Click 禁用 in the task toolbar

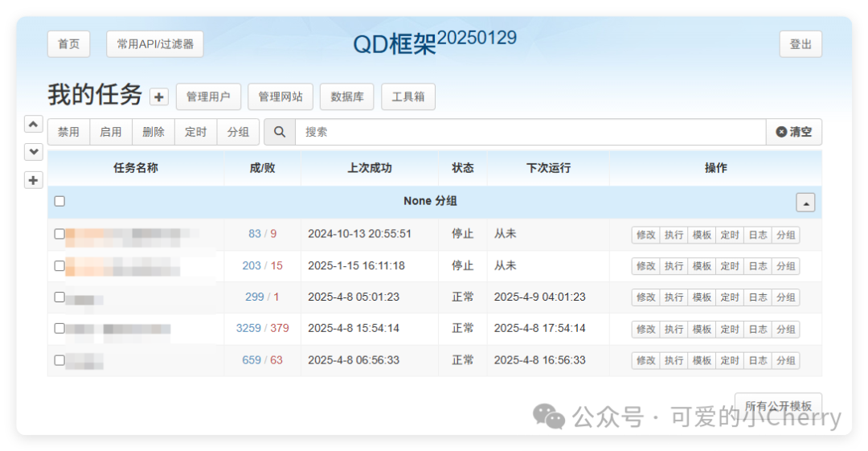(68, 132)
